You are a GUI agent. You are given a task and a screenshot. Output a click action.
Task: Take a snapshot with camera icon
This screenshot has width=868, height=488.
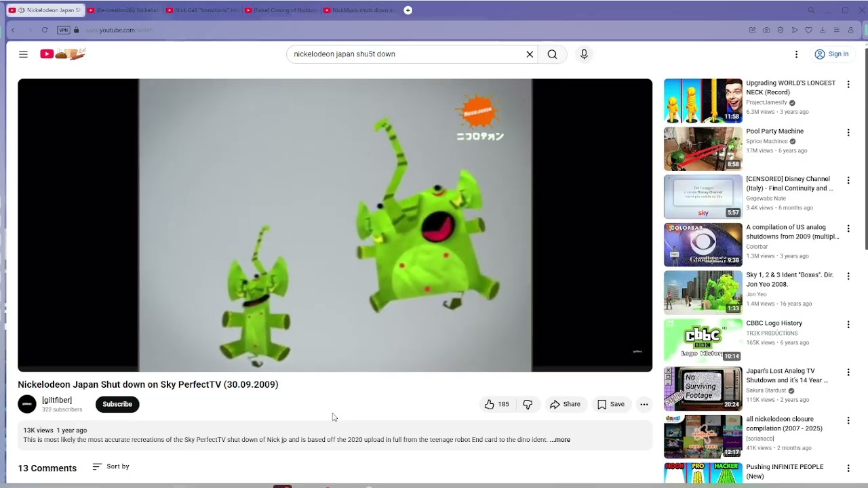point(766,30)
